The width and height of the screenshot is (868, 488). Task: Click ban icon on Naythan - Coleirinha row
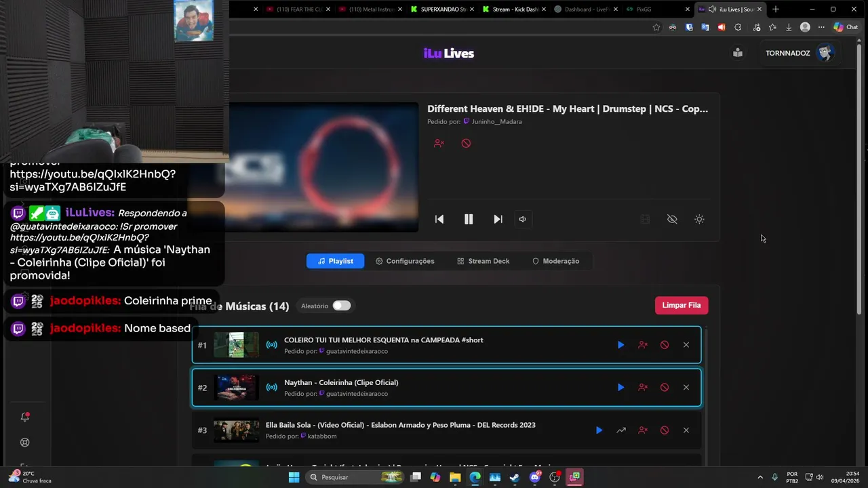click(665, 388)
